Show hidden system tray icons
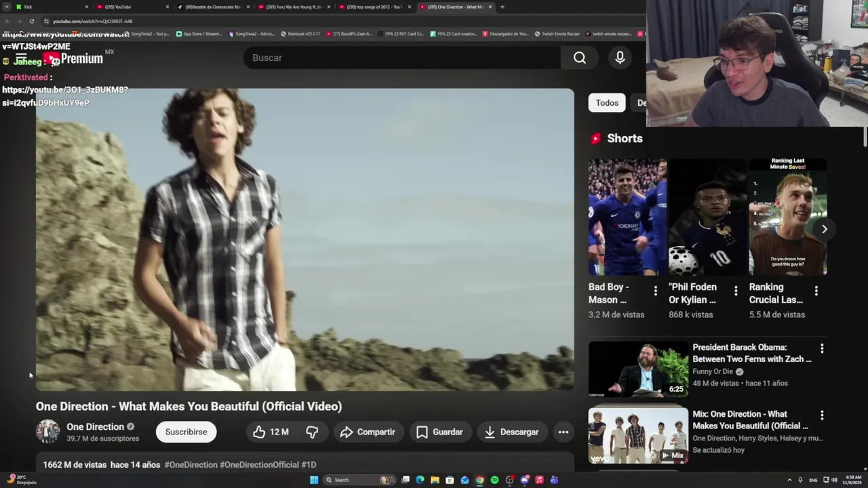 tap(789, 480)
